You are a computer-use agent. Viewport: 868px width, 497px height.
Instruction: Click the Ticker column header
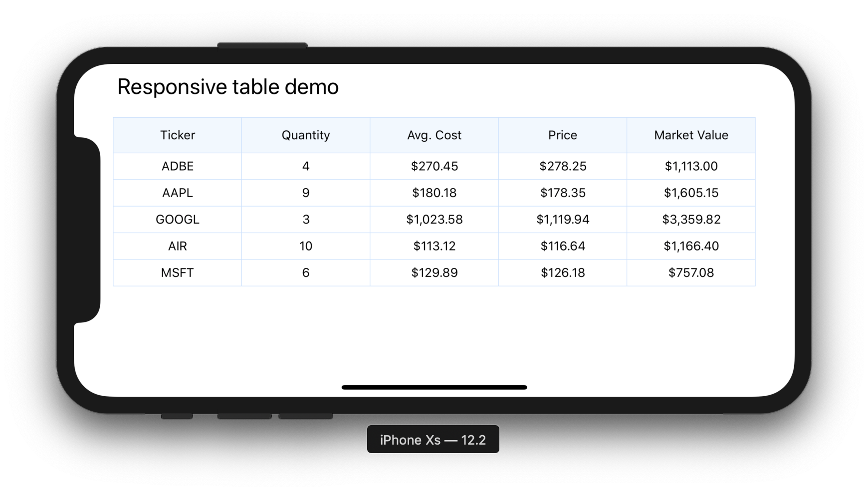pos(178,135)
